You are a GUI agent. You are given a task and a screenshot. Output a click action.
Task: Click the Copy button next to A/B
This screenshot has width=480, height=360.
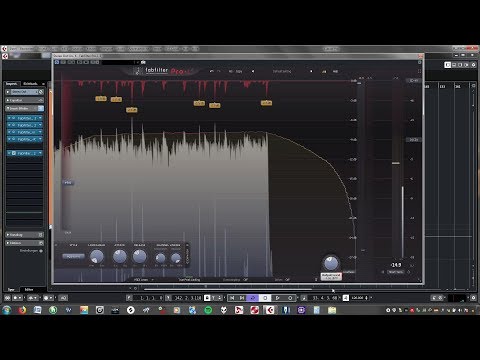tap(239, 71)
